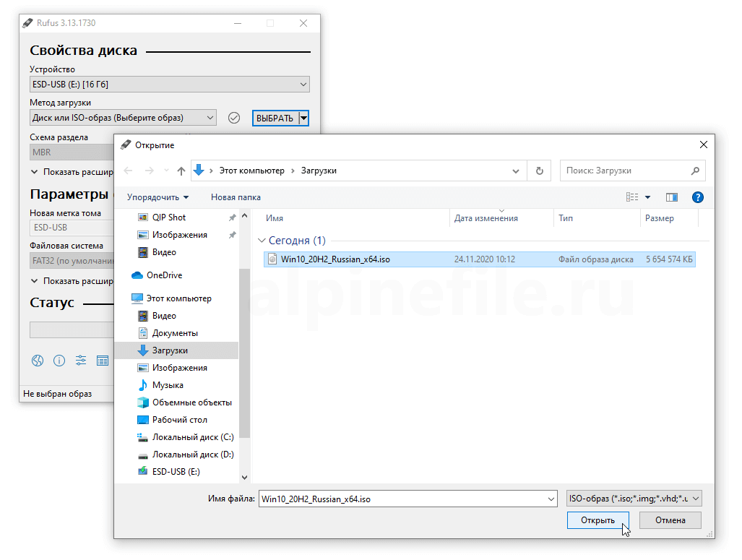Click the hash checkmark icon beside ВЫБРАТЬ
The image size is (742, 560).
click(x=234, y=118)
